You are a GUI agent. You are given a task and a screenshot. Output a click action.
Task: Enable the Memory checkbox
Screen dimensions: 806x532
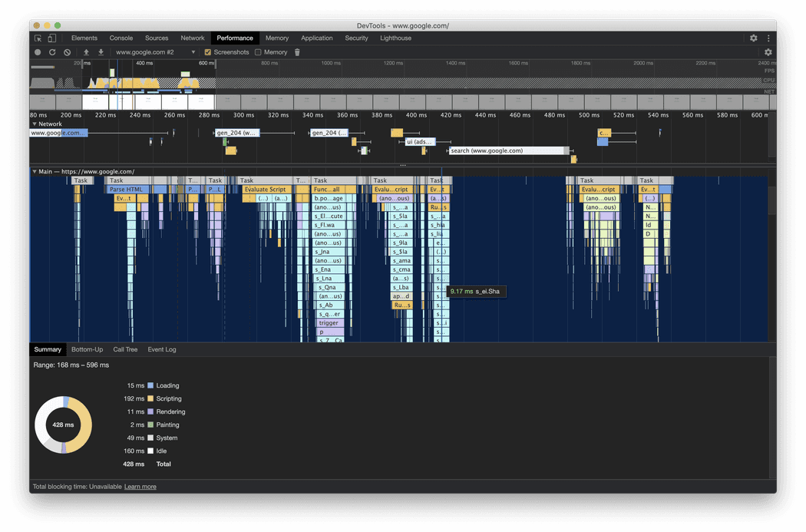(x=257, y=52)
